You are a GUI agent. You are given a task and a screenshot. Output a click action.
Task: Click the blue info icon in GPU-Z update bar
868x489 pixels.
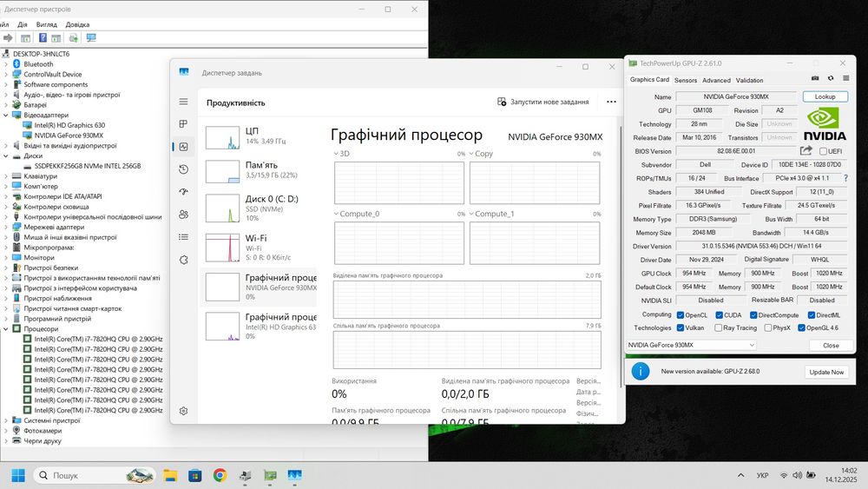(641, 371)
